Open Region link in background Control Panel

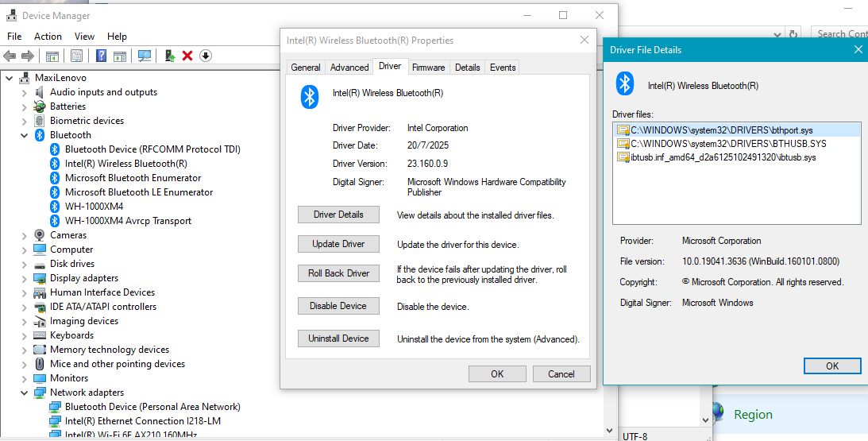tap(753, 415)
